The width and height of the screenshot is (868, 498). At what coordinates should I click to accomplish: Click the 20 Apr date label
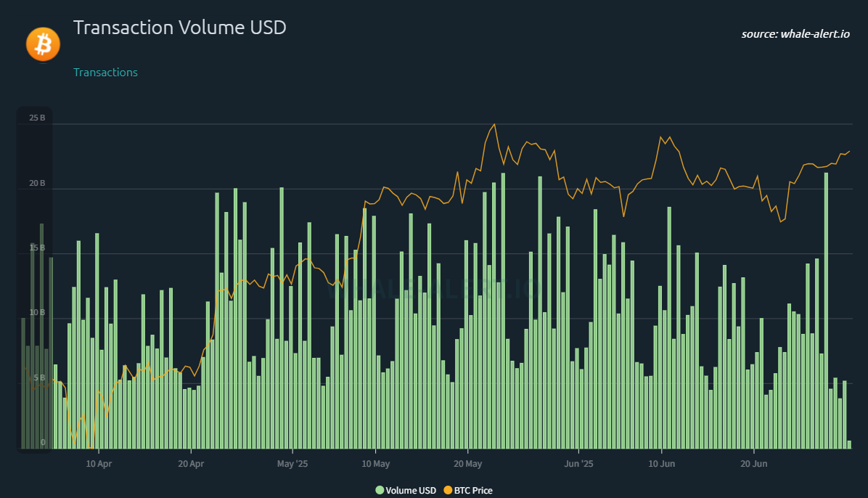(190, 463)
